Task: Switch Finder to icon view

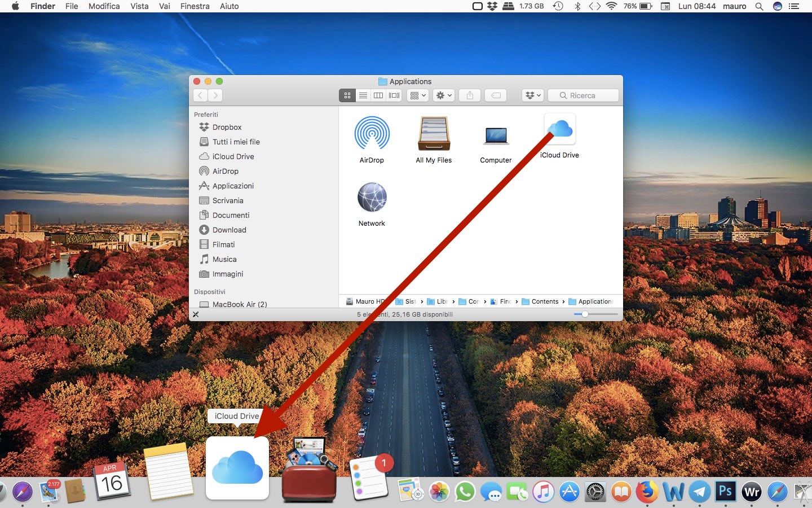Action: 347,95
